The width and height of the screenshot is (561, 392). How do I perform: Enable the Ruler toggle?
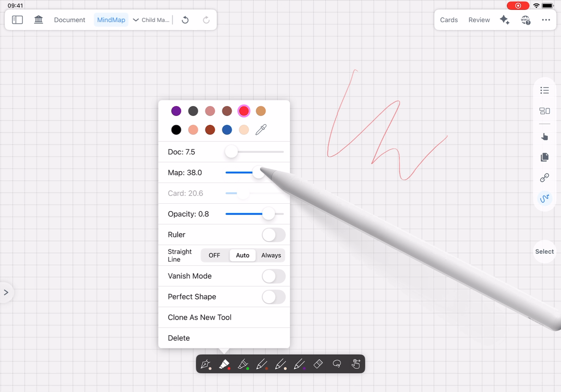click(273, 235)
